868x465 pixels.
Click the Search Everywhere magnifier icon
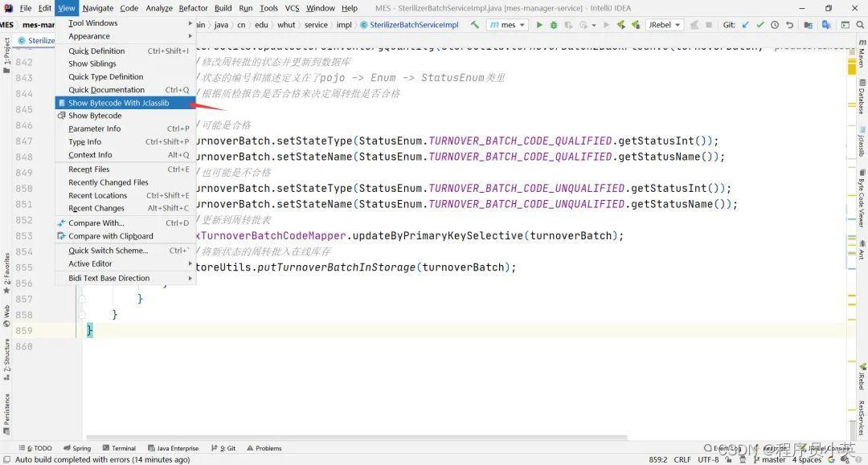click(x=860, y=25)
